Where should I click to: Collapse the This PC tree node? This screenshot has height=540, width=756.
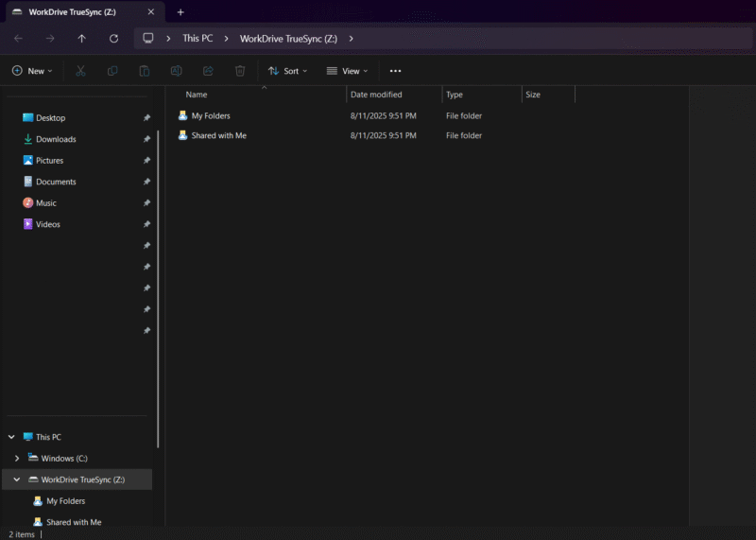(x=11, y=437)
